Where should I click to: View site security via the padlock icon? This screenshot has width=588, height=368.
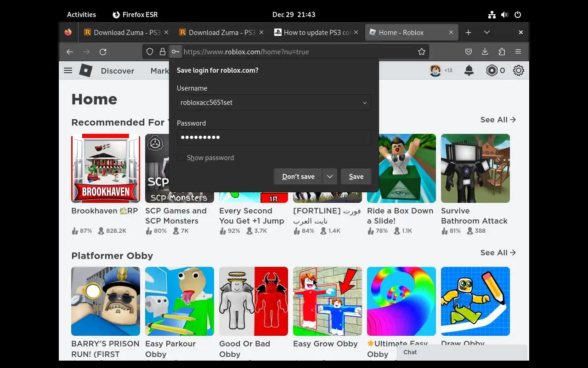(x=162, y=52)
